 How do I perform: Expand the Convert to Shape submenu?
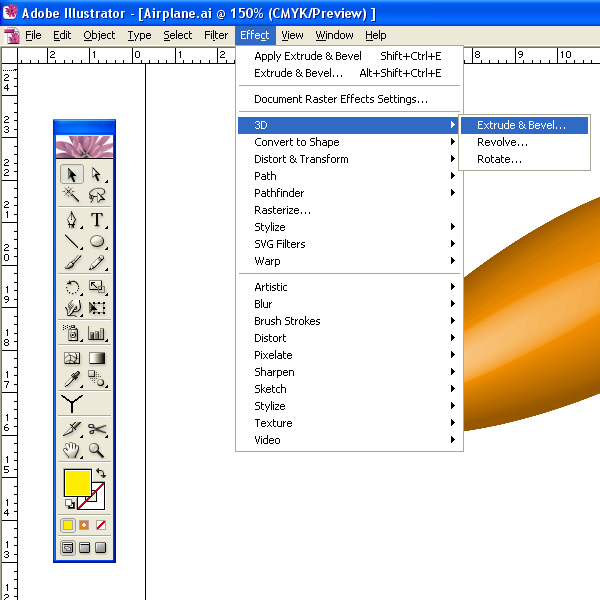pyautogui.click(x=349, y=142)
